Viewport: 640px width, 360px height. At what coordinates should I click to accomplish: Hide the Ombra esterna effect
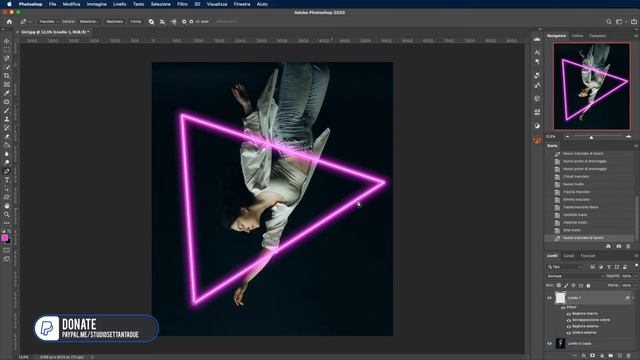pyautogui.click(x=569, y=333)
